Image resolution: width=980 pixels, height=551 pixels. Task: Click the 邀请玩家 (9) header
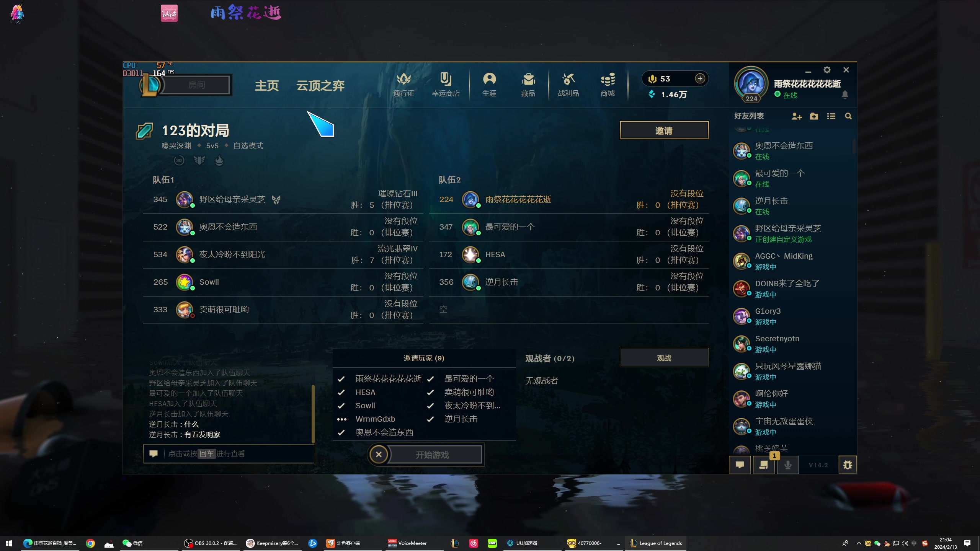[x=424, y=358]
